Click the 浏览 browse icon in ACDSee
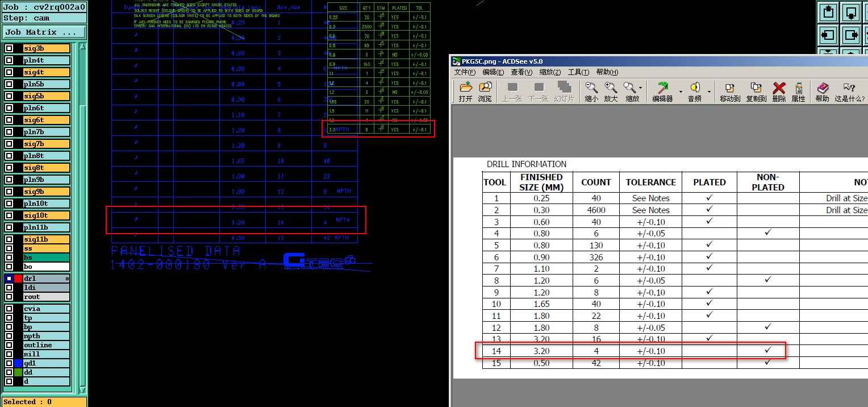Image resolution: width=868 pixels, height=407 pixels. [x=485, y=88]
